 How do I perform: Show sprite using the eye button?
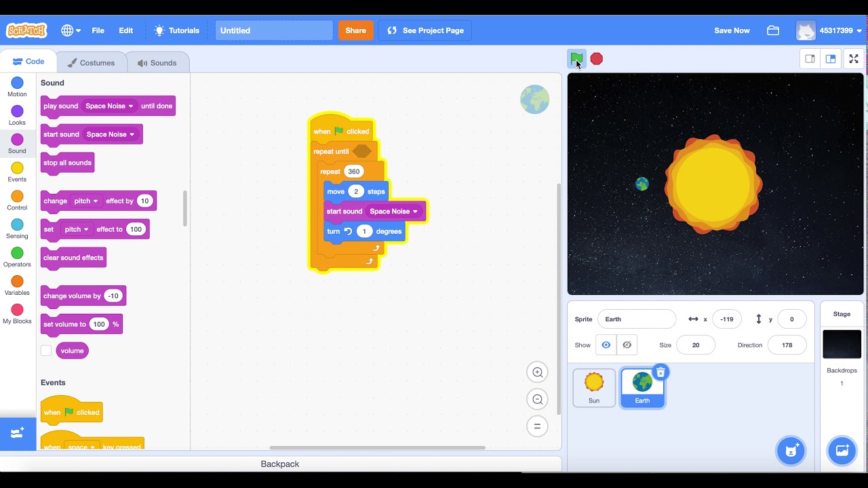[606, 345]
